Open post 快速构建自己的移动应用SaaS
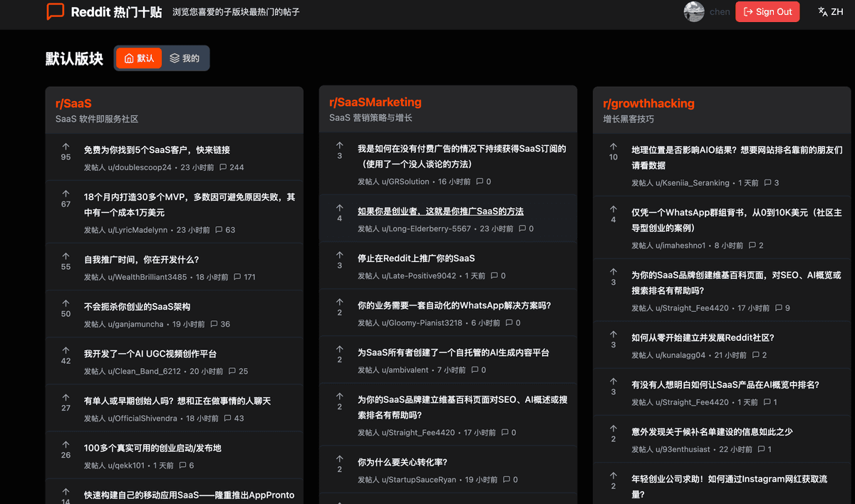This screenshot has height=504, width=855. pyautogui.click(x=189, y=495)
